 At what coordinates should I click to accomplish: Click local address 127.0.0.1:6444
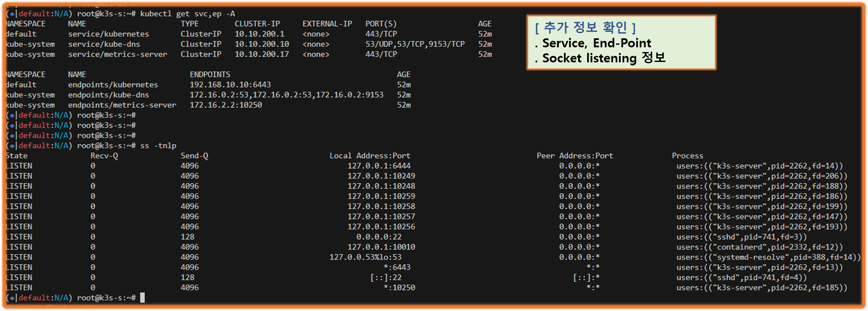pyautogui.click(x=379, y=166)
